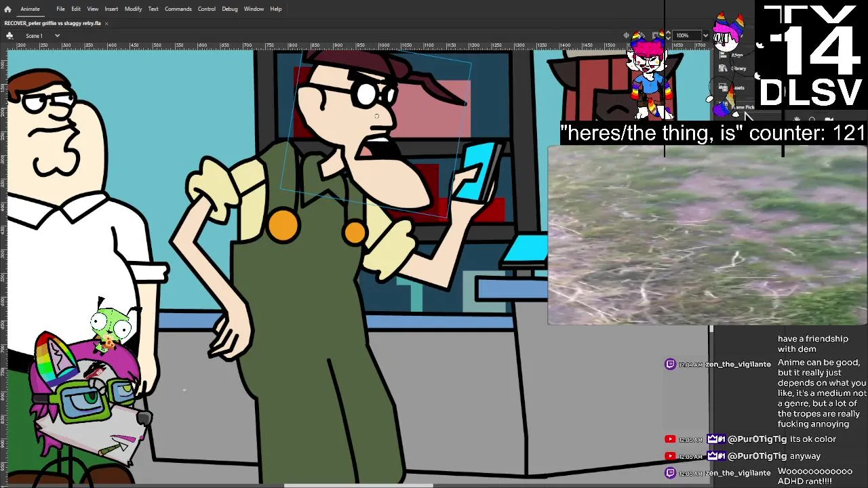Open the Commands menu

(178, 9)
